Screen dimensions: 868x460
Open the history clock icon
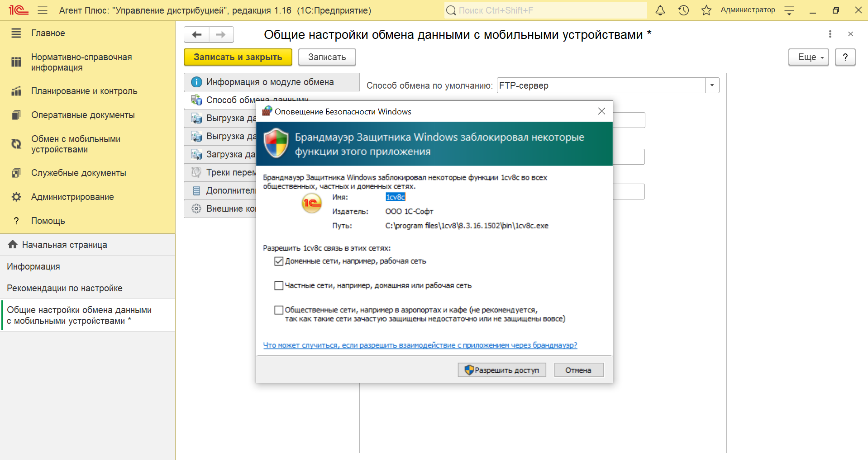pyautogui.click(x=683, y=10)
